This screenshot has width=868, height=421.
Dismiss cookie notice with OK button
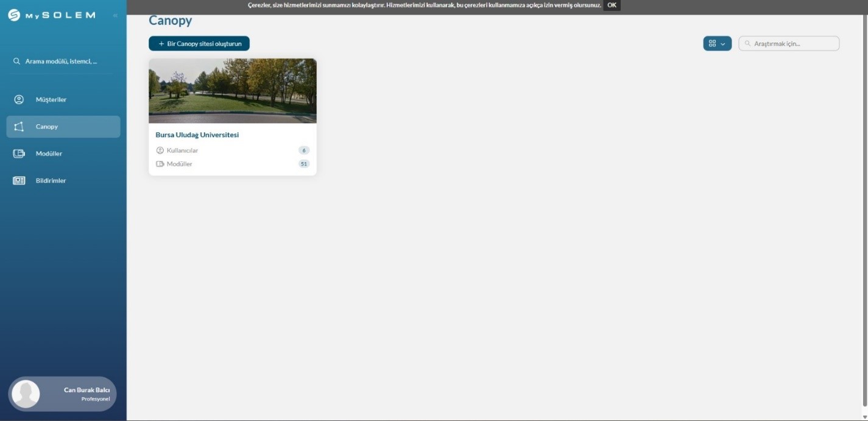(x=612, y=5)
